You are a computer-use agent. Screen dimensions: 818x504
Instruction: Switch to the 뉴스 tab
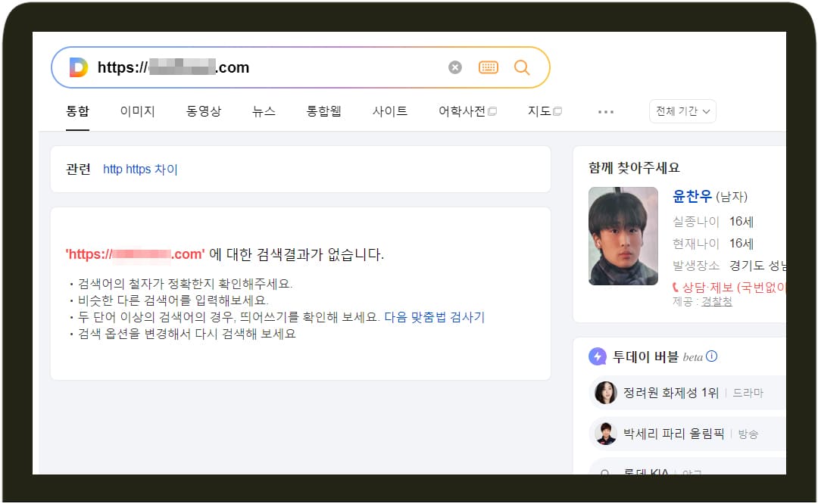click(x=263, y=110)
